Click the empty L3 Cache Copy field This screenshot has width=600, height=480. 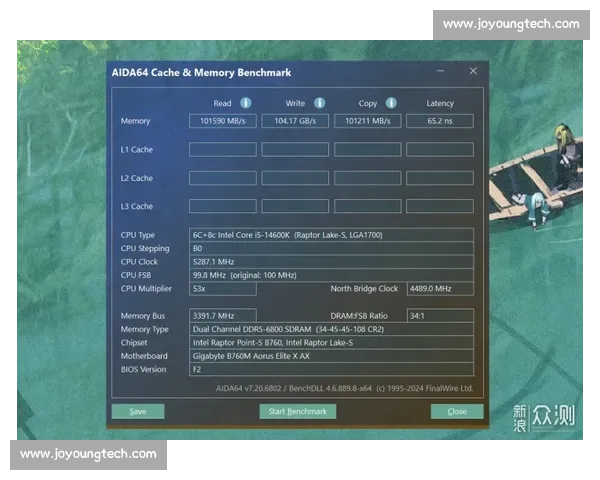pos(368,206)
